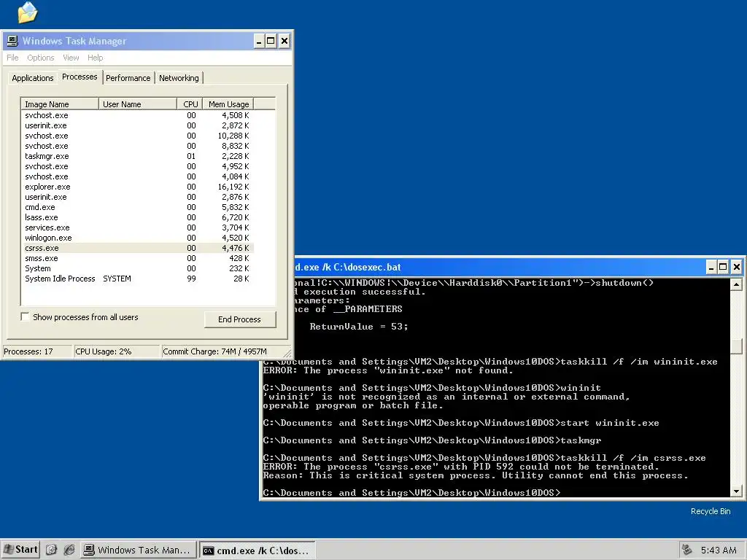Launch Internet Explorer from quick launch
This screenshot has height=560, width=747.
[x=69, y=550]
